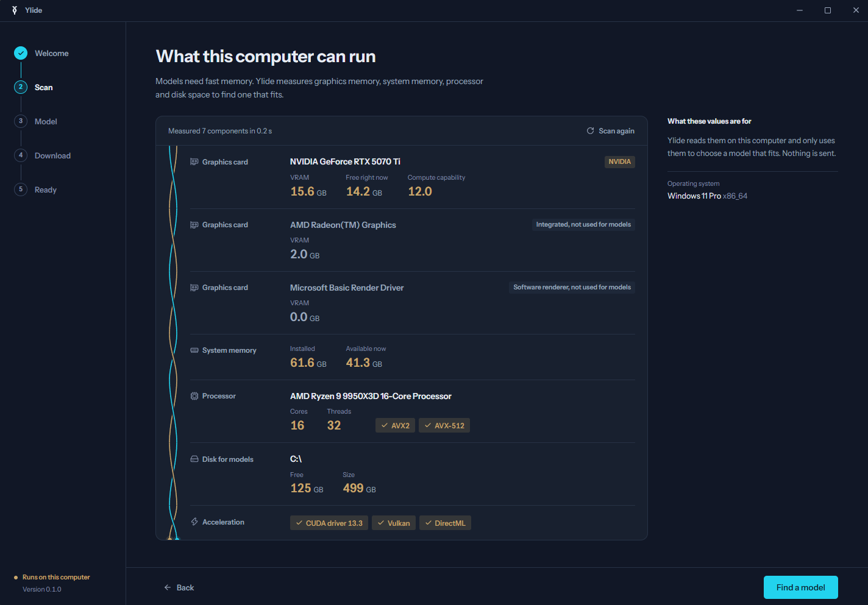The image size is (868, 605).
Task: Click the AMD Radeon Graphics card row icon
Action: (194, 225)
